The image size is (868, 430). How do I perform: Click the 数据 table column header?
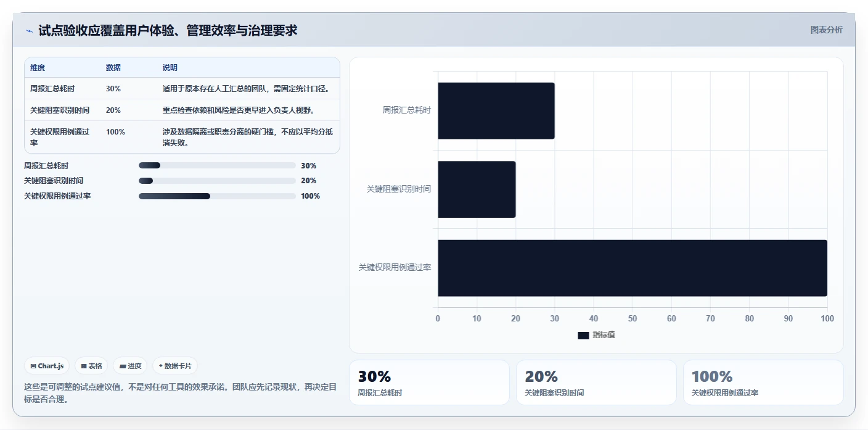113,67
